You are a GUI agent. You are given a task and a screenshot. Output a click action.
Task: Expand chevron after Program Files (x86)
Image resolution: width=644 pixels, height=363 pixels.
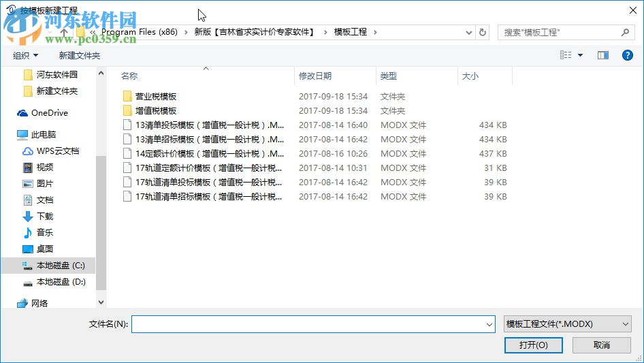pyautogui.click(x=186, y=32)
